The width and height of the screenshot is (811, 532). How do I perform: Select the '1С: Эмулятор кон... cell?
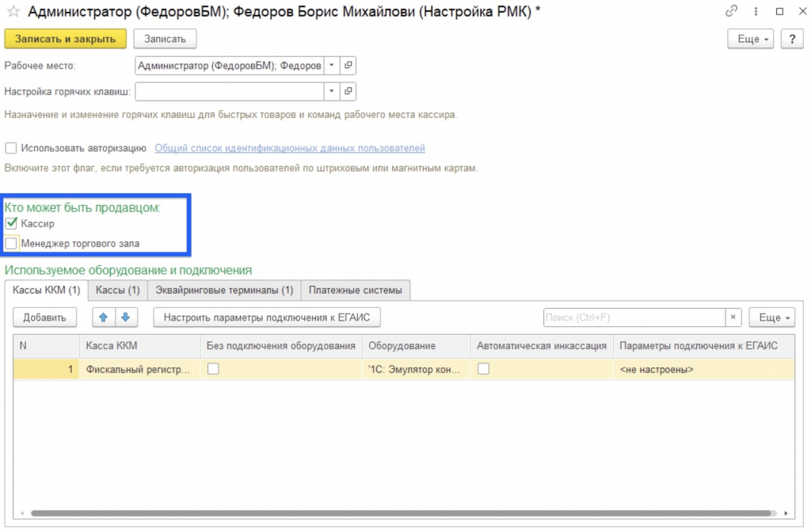(417, 369)
